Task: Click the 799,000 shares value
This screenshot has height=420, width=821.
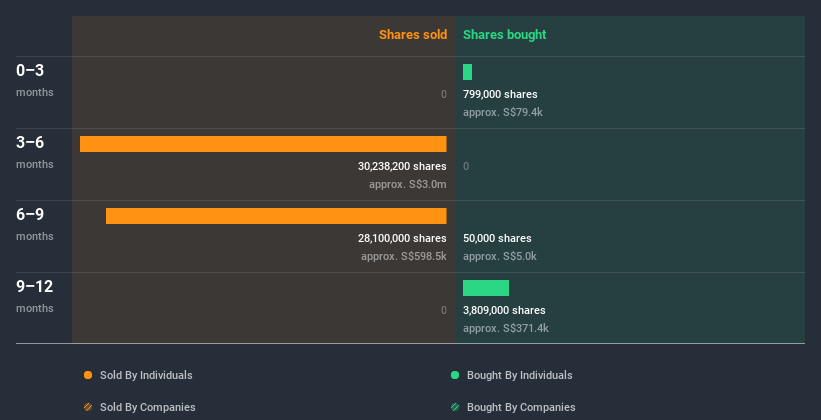Action: (500, 94)
